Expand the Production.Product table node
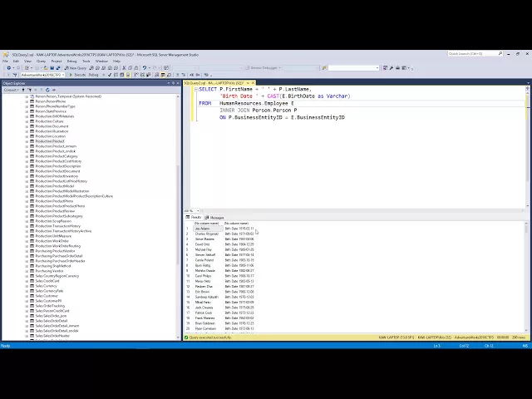This screenshot has width=532, height=399. [27, 141]
